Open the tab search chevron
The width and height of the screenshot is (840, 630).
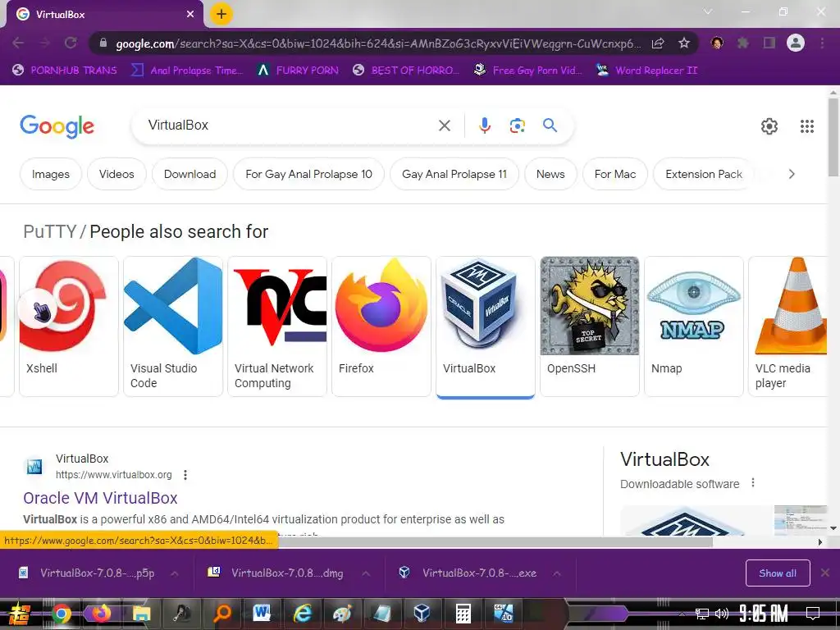coord(708,11)
